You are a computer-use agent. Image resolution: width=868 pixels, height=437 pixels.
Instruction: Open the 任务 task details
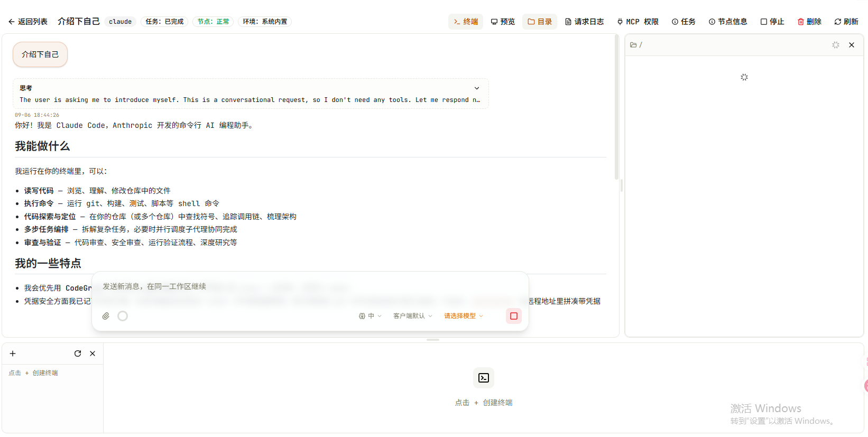click(684, 22)
